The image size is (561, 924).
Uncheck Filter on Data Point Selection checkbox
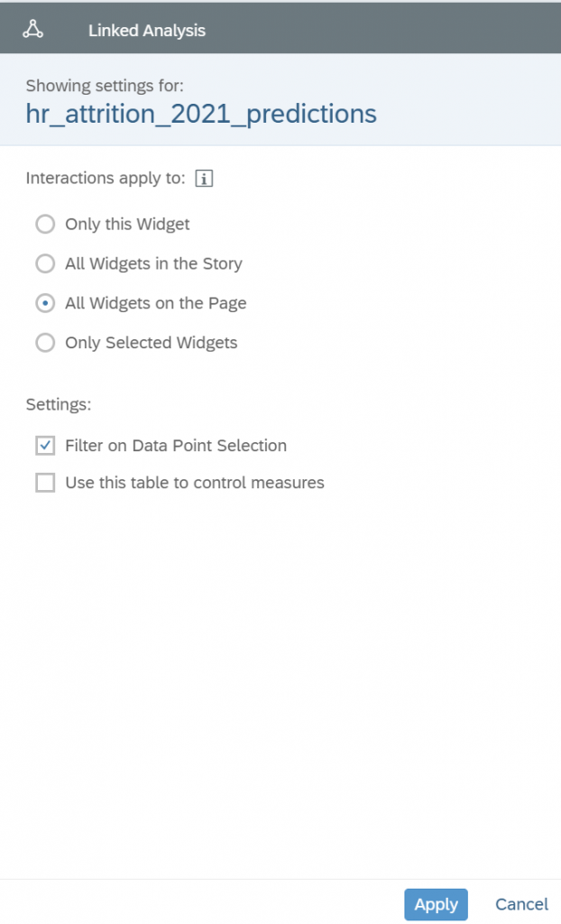tap(45, 446)
